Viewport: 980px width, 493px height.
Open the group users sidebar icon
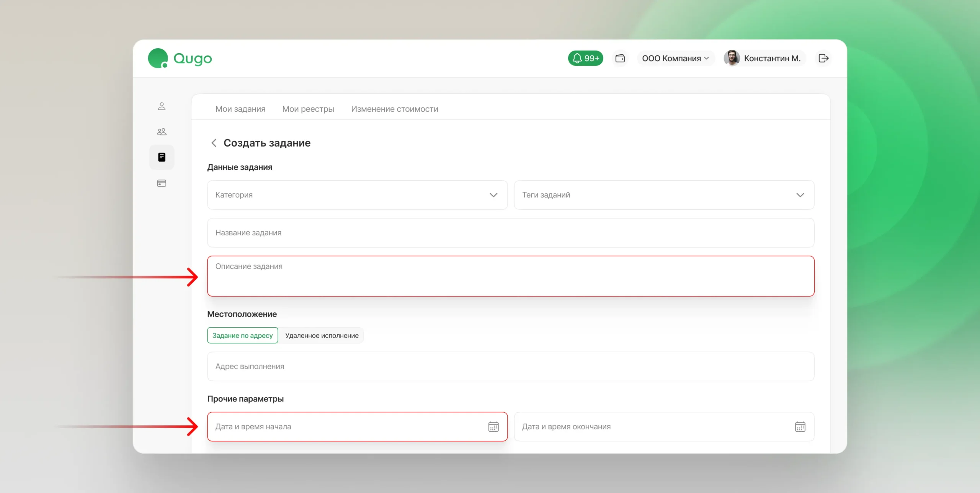(x=162, y=132)
